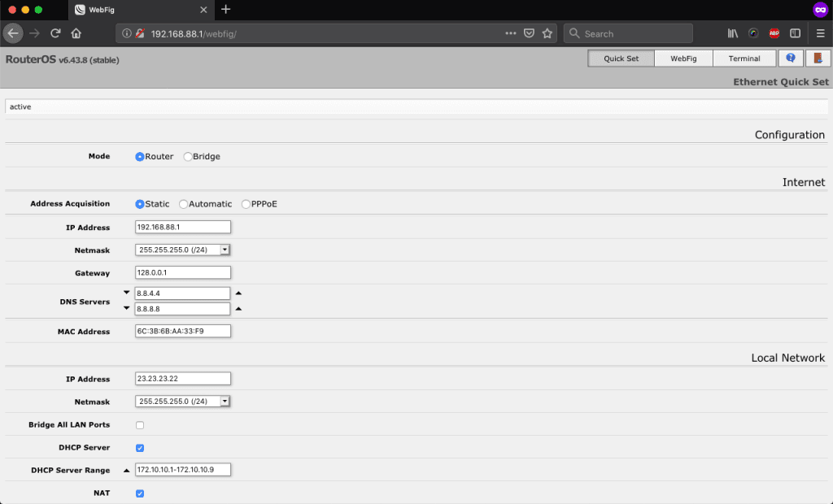Viewport: 833px width, 504px height.
Task: Choose Static address acquisition
Action: (x=140, y=204)
